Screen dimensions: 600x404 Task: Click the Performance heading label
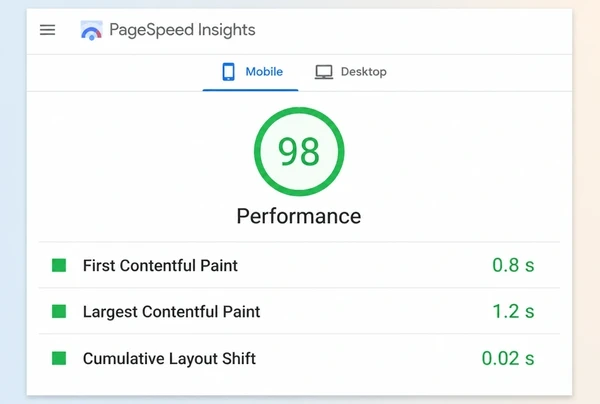click(x=299, y=216)
